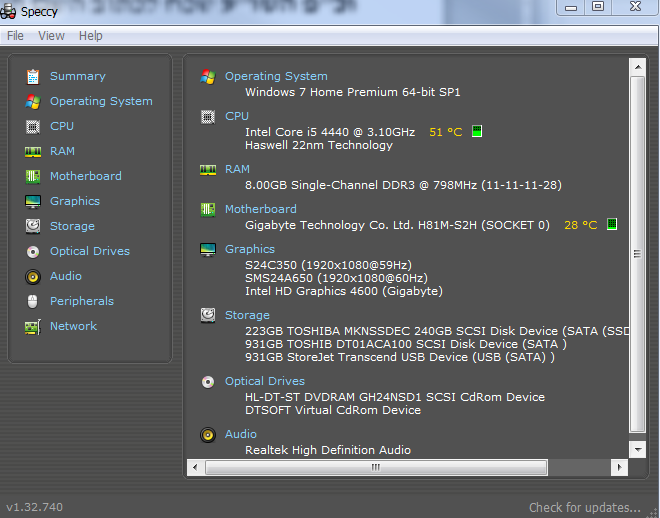Click the green motherboard temperature indicator icon
The image size is (660, 518).
coord(612,224)
